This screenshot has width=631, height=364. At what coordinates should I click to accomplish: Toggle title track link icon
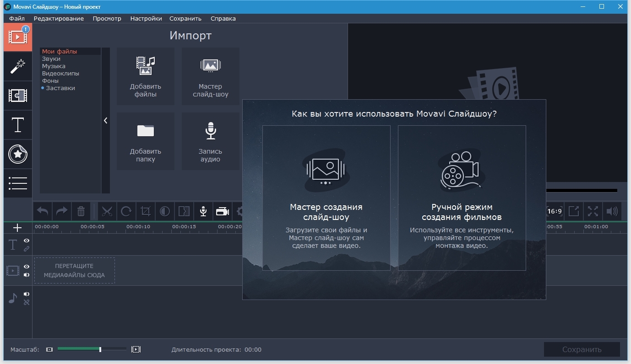27,249
